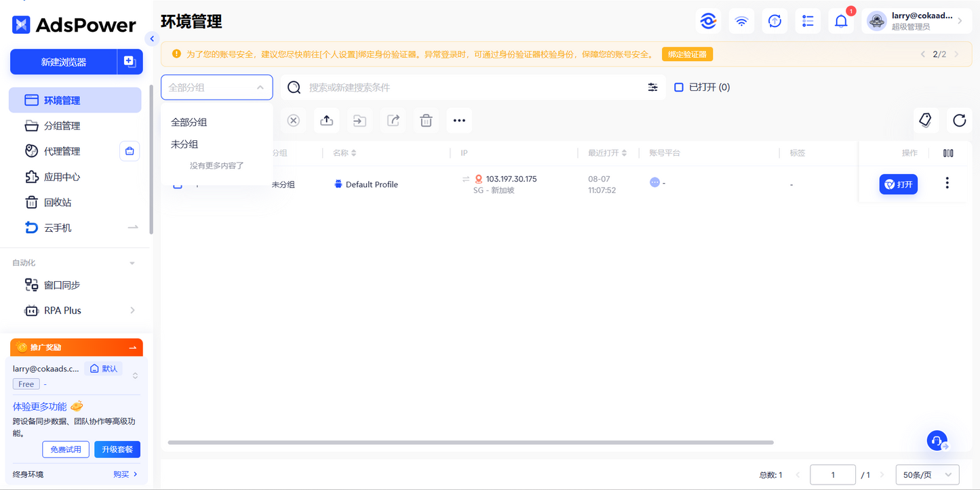Click the search filter settings icon
980x490 pixels.
(652, 87)
